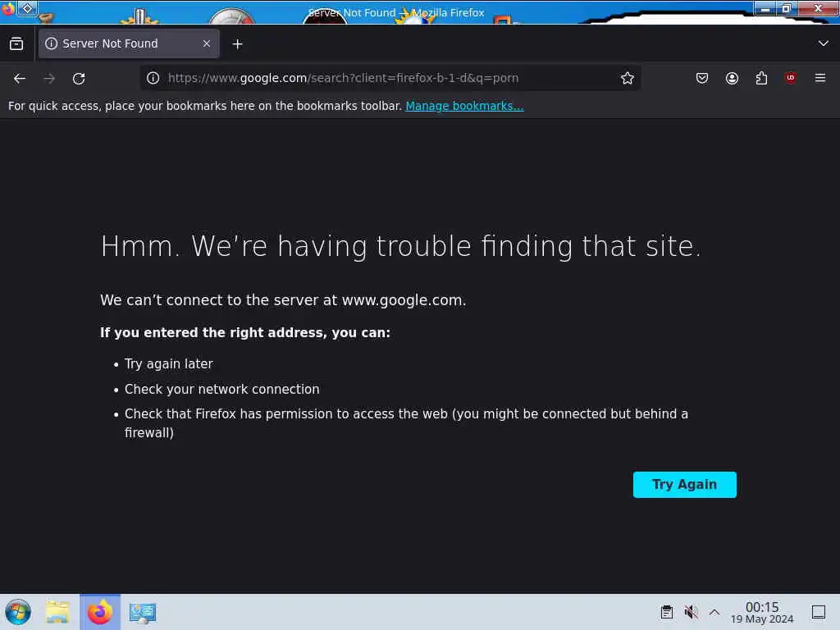The height and width of the screenshot is (630, 840).
Task: Minimize the Firefox window
Action: pyautogui.click(x=765, y=8)
